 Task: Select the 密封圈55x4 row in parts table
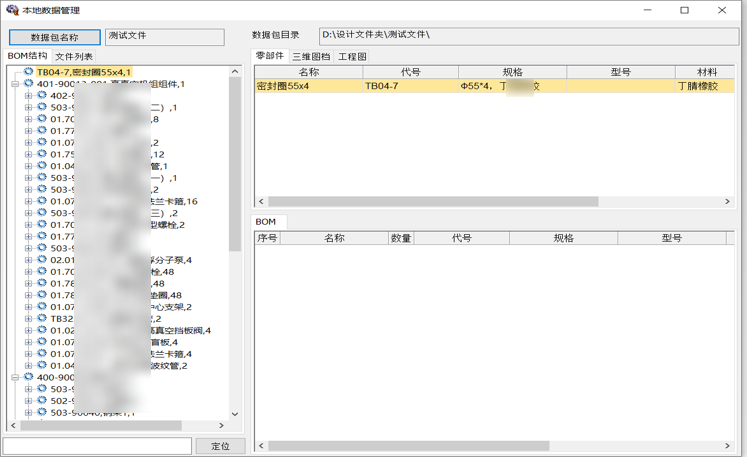tap(490, 87)
